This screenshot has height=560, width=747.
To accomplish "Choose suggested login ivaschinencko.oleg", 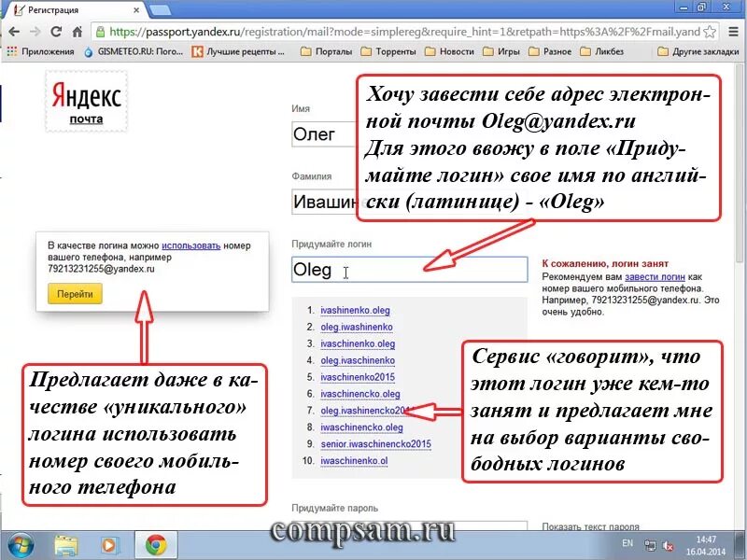I will click(x=360, y=394).
